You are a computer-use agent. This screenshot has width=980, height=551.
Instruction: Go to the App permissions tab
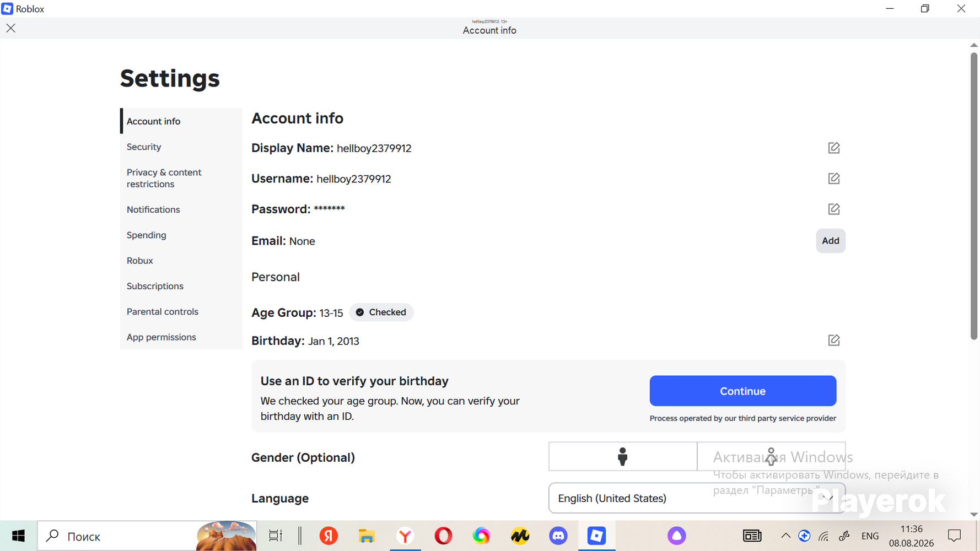181,337
